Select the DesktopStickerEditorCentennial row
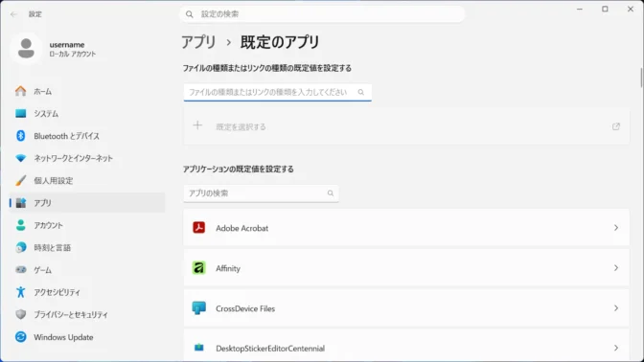Screen dimensions: 644x362 pos(406,346)
